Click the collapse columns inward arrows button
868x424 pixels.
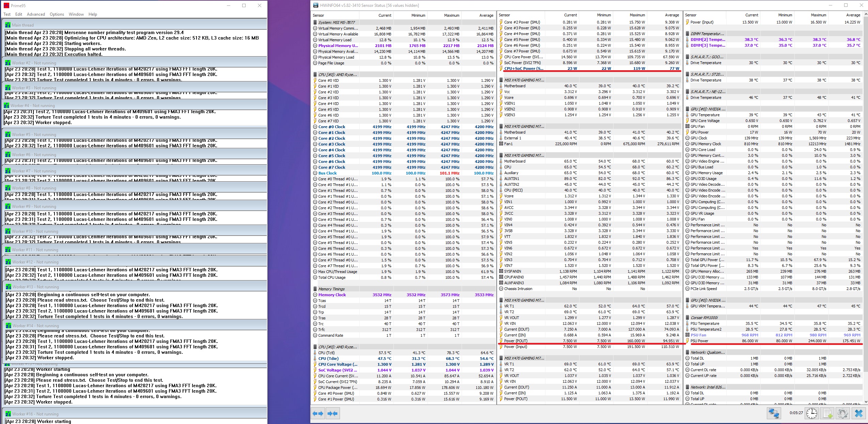point(332,413)
